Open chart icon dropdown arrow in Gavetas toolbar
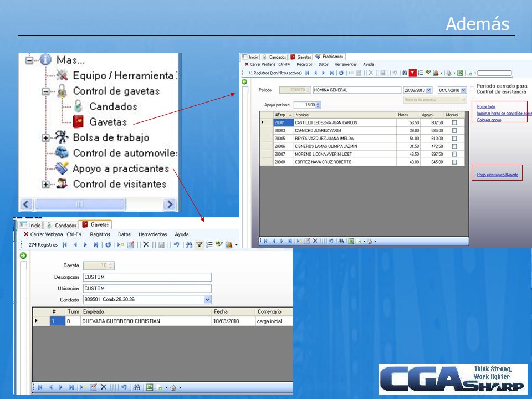Image resolution: width=532 pixels, height=399 pixels. click(236, 245)
